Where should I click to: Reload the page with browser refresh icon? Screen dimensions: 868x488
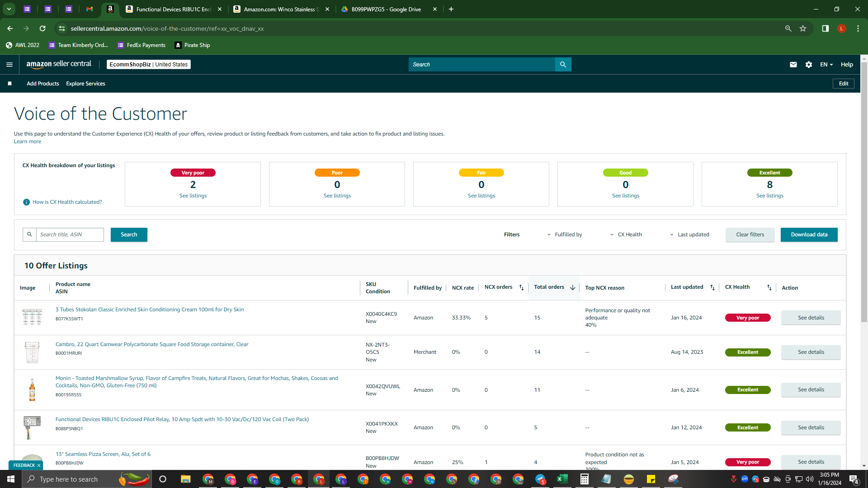click(42, 28)
